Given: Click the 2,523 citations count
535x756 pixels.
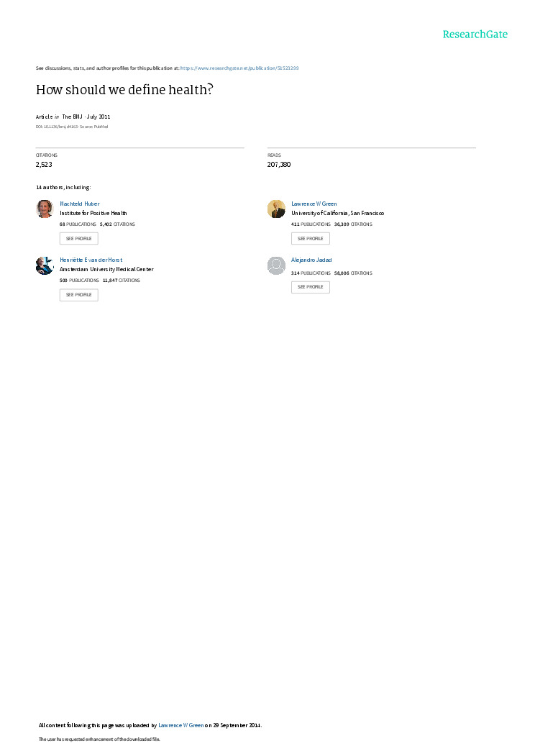Looking at the screenshot, I should [x=44, y=165].
